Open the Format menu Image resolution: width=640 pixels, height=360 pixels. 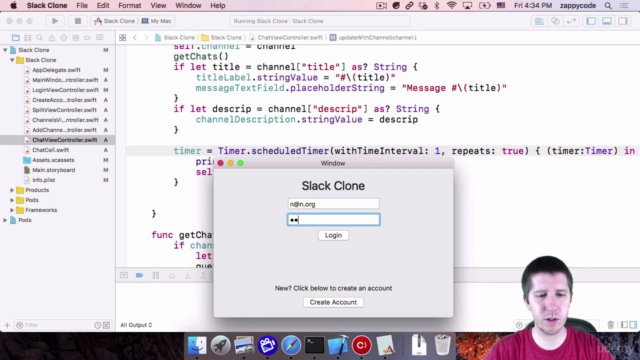pos(130,6)
